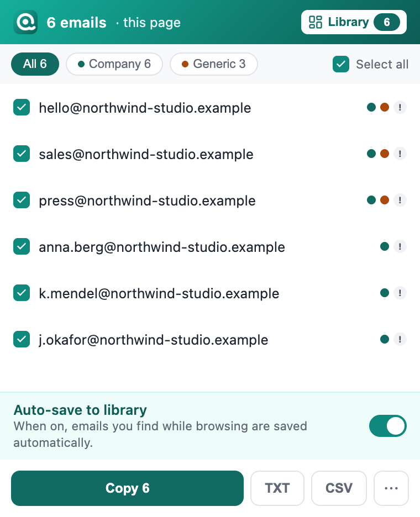Click the green company dot on anna.berg row
Screen dimensions: 420x517
pyautogui.click(x=385, y=246)
